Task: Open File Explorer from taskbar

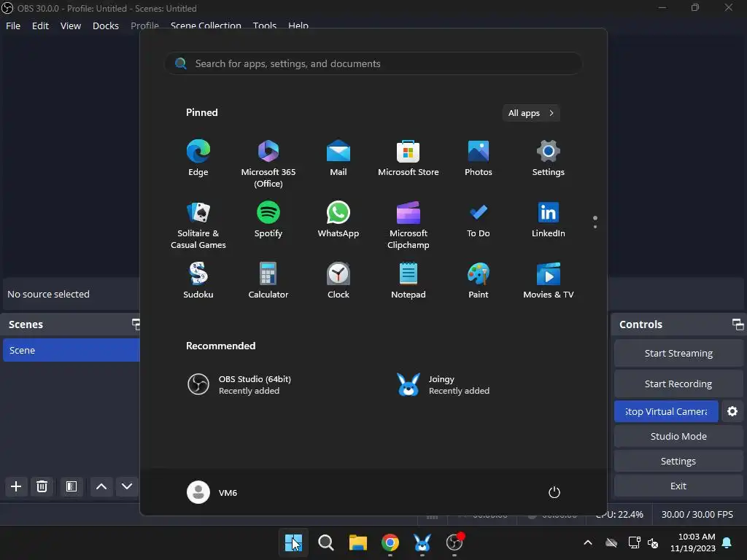Action: [x=357, y=542]
